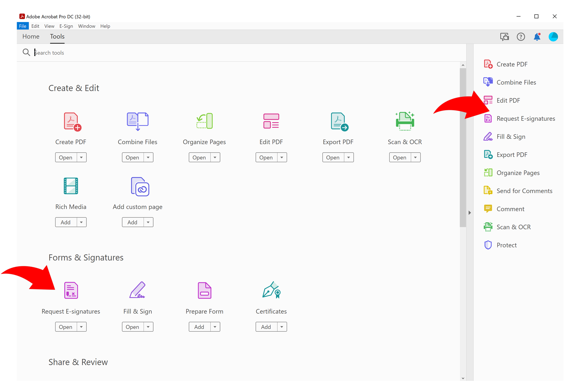Open Request E-signatures from the right sidebar
Screen dimensions: 580x392
(519, 119)
